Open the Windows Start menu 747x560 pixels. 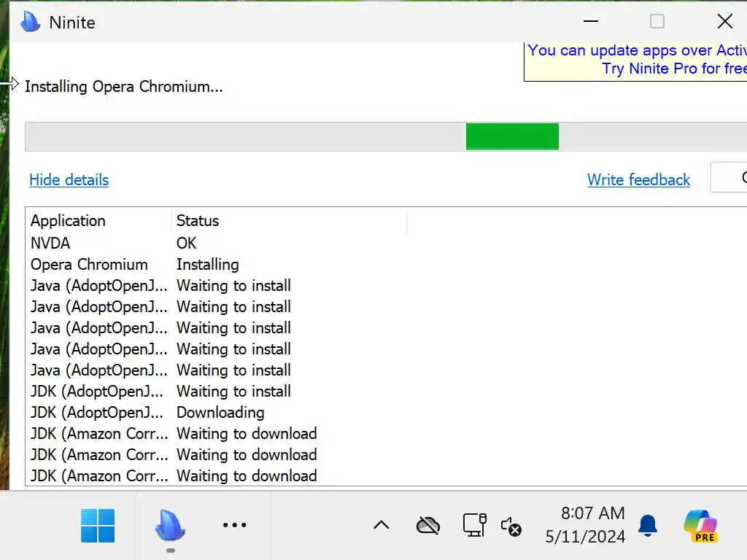coord(98,526)
